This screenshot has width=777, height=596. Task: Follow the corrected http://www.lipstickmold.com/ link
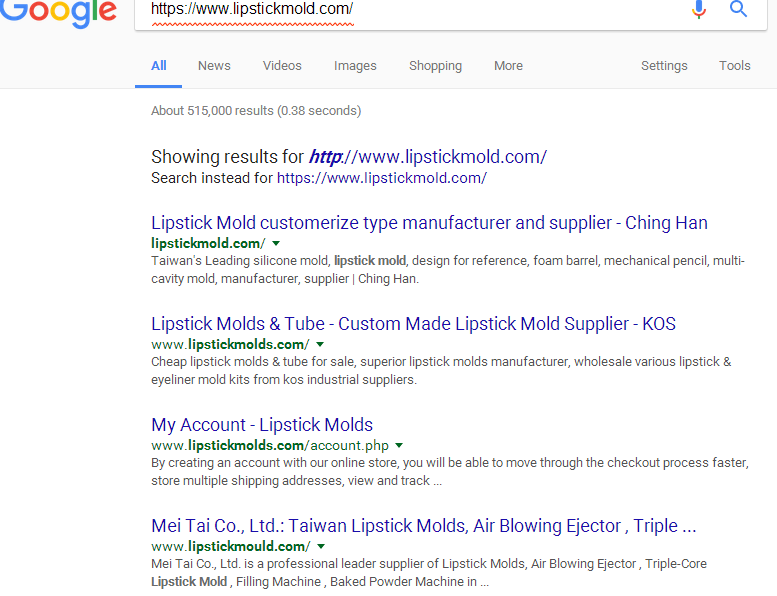click(x=428, y=157)
